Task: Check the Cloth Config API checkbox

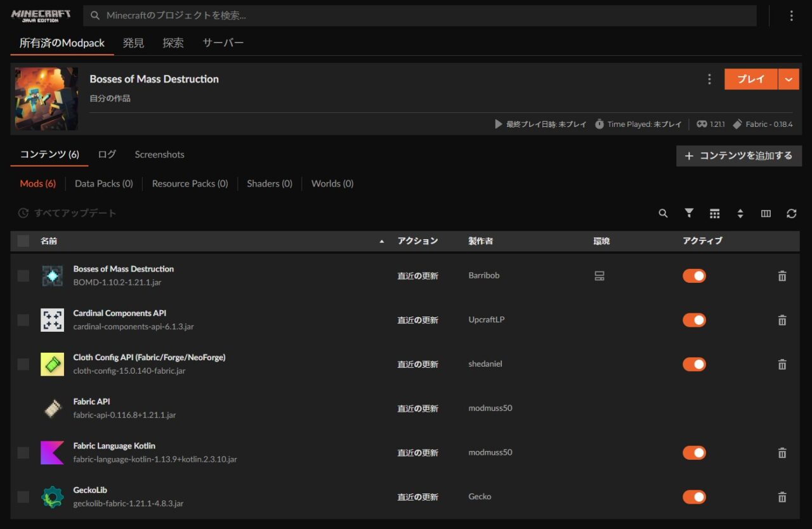Action: (23, 364)
